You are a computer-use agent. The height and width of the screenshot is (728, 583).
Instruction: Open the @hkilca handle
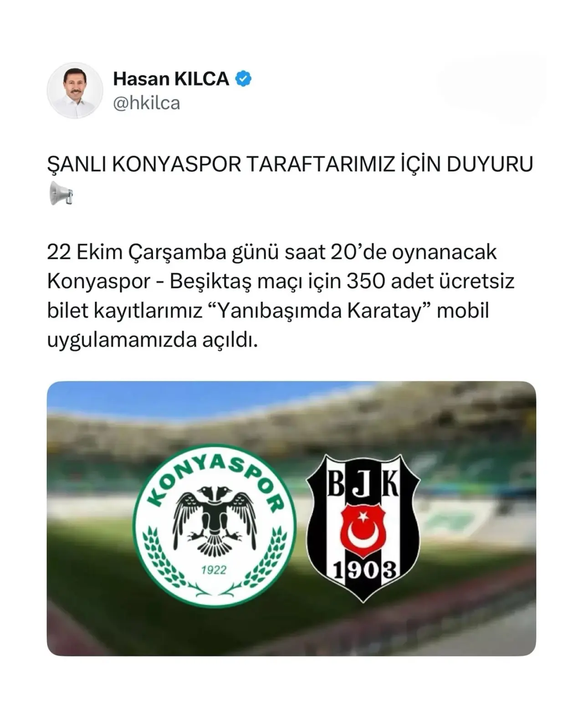[x=146, y=103]
